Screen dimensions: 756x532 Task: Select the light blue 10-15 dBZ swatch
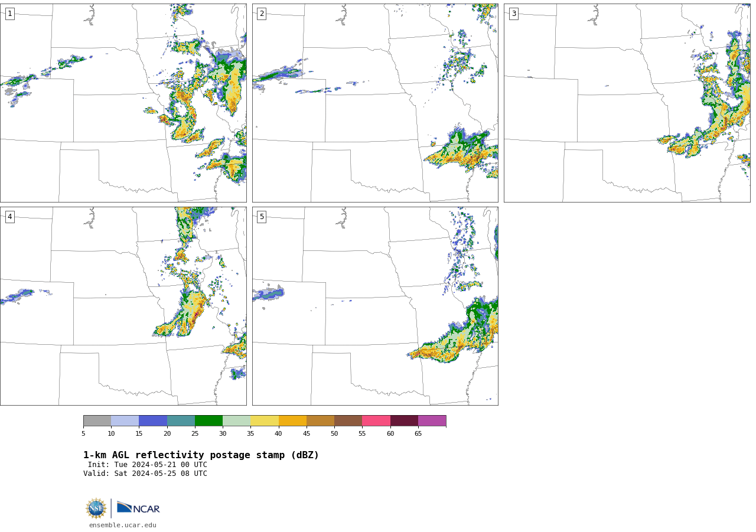tap(125, 421)
